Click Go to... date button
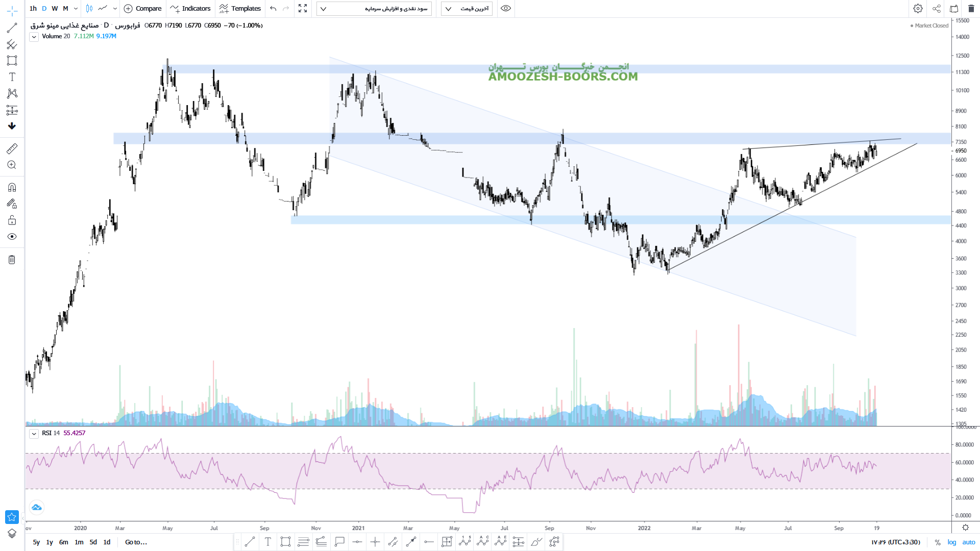Image resolution: width=980 pixels, height=551 pixels. 136,542
